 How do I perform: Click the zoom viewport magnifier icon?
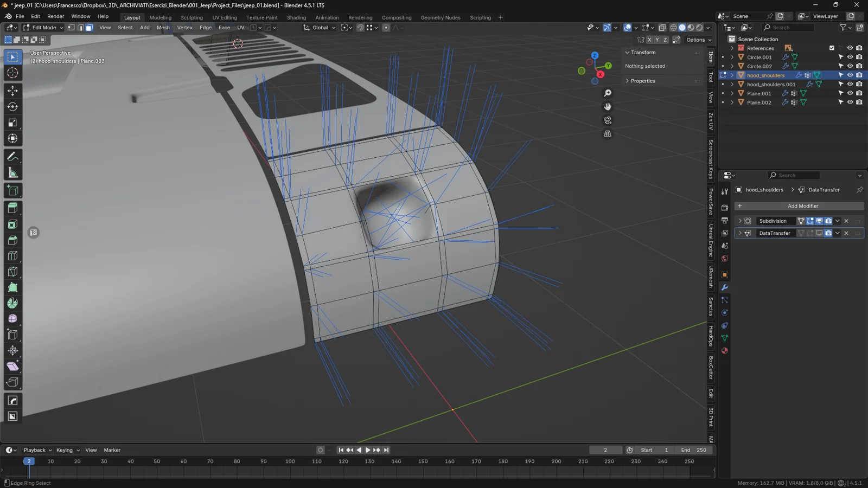pyautogui.click(x=608, y=93)
